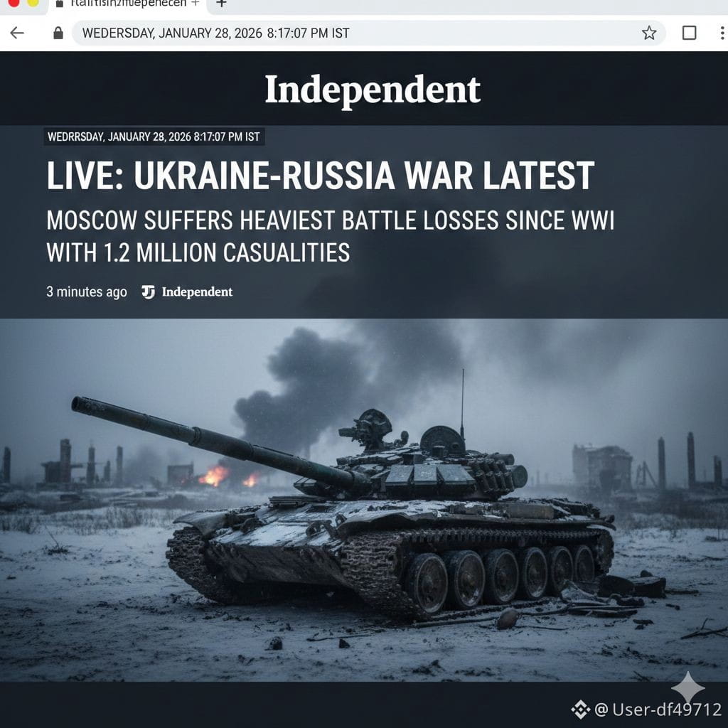728x728 pixels.
Task: Click the small Independent emblem icon by the byline
Action: pyautogui.click(x=148, y=292)
